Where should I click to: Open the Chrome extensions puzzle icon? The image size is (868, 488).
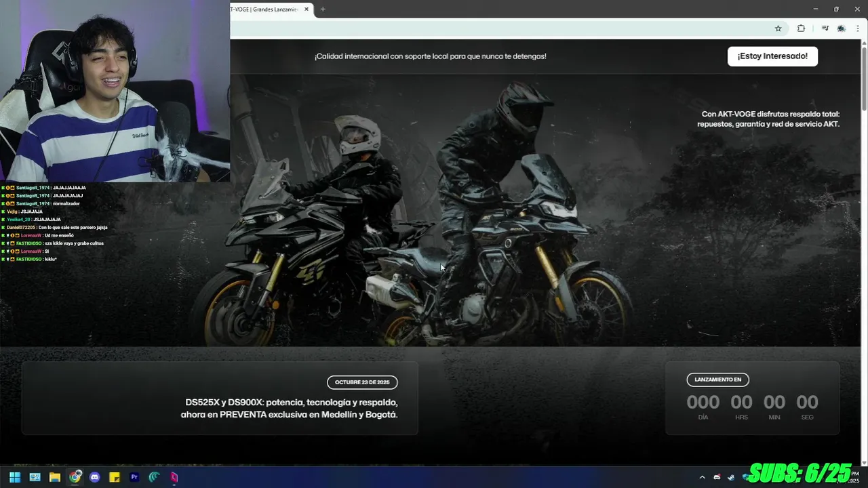click(x=801, y=28)
